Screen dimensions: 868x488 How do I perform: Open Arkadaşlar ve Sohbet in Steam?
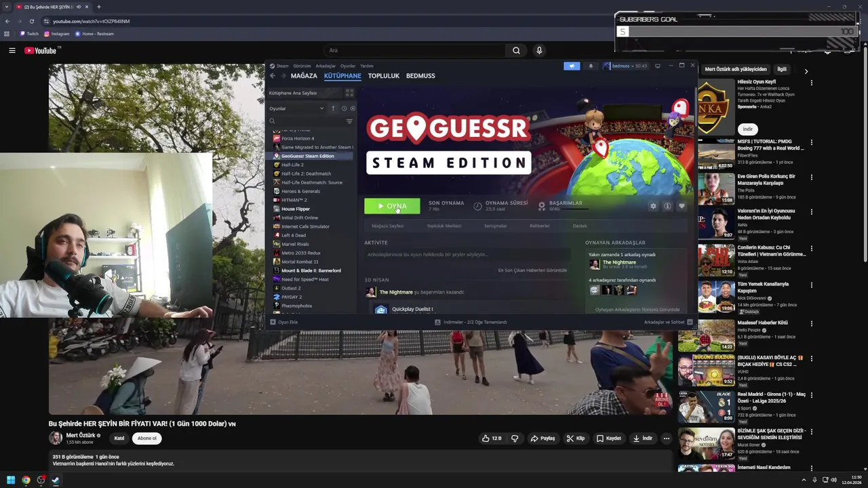click(668, 322)
